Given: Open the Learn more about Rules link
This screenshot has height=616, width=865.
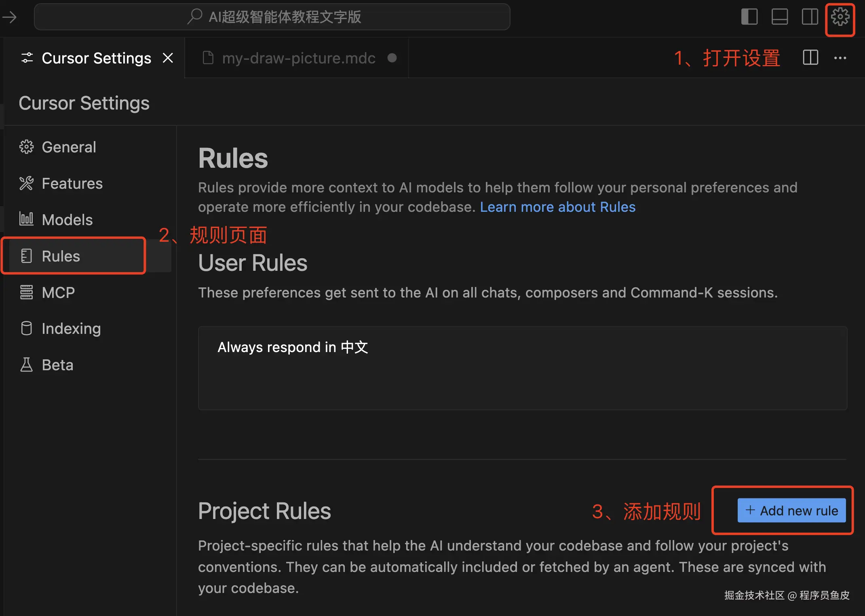Looking at the screenshot, I should click(x=557, y=207).
